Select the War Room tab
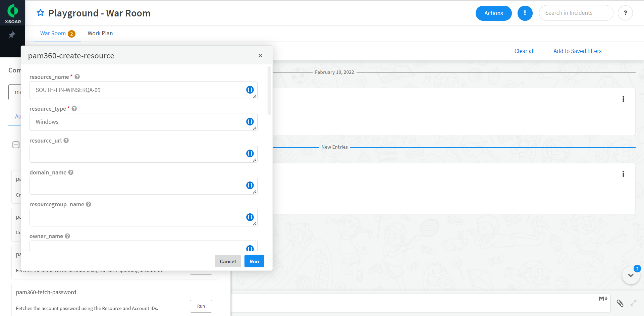644x316 pixels. click(53, 33)
